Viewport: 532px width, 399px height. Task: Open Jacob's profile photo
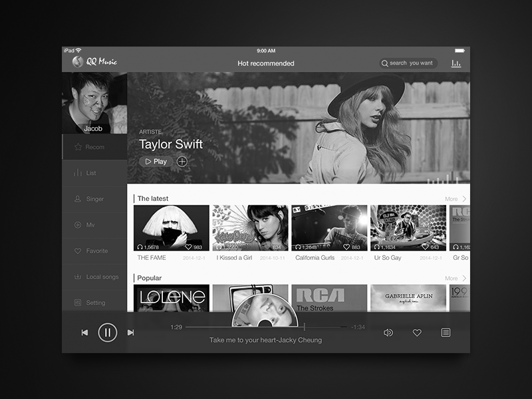[94, 103]
